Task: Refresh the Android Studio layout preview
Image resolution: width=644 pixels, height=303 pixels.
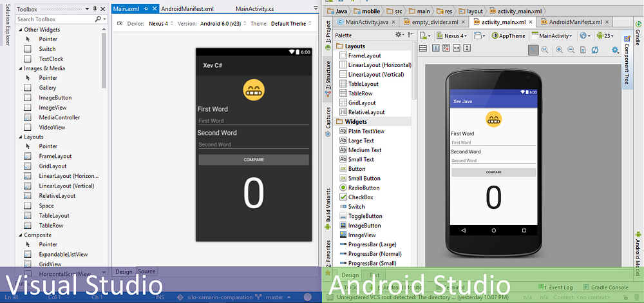Action: click(594, 50)
